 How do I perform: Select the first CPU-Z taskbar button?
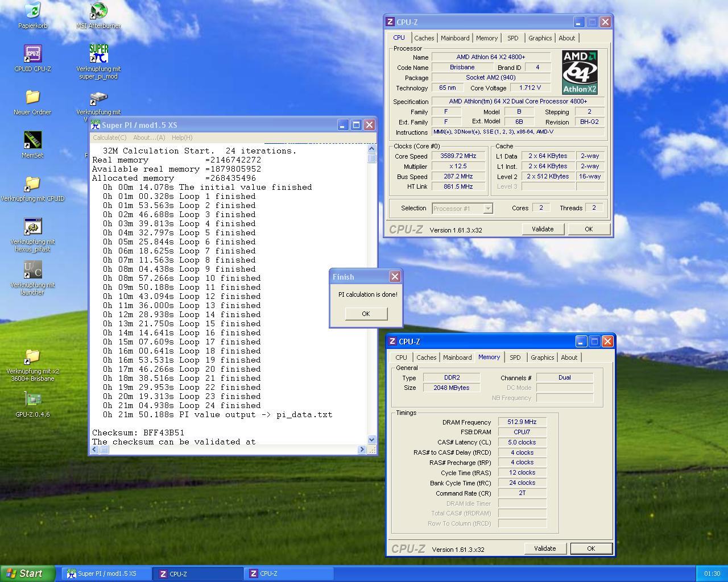point(198,573)
